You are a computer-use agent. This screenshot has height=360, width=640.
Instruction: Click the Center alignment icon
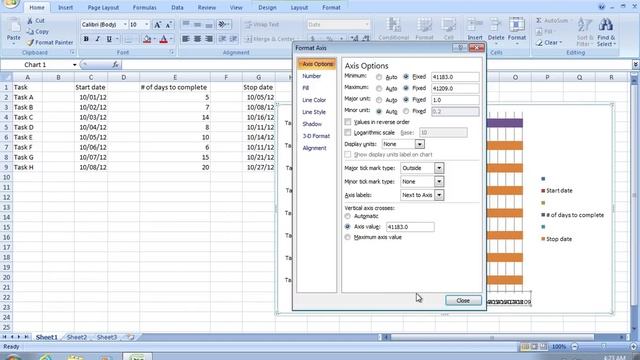(x=197, y=39)
